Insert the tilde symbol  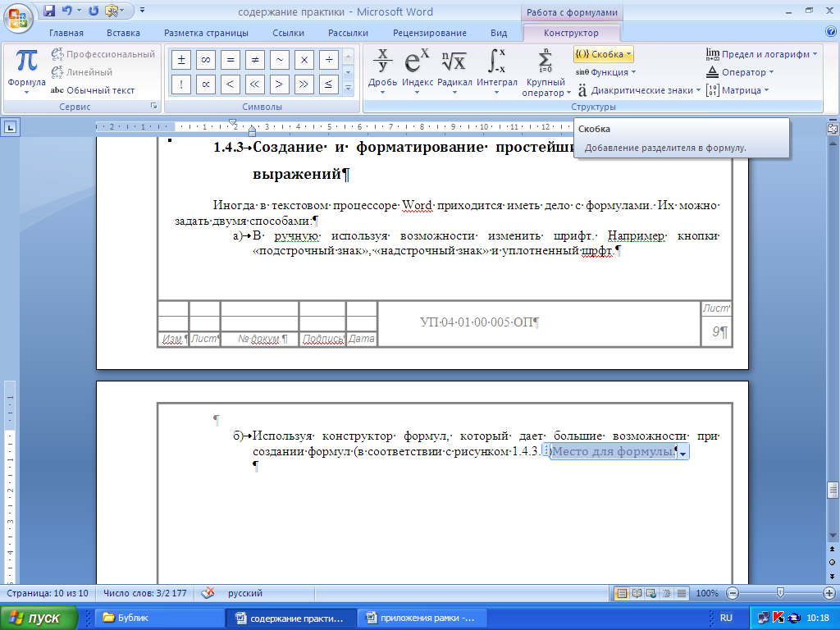pos(280,60)
